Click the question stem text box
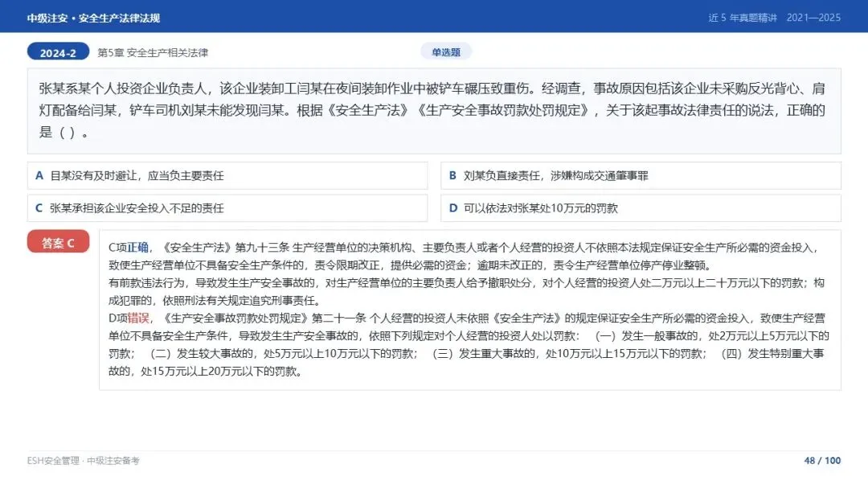Image resolution: width=868 pixels, height=489 pixels. (x=434, y=111)
